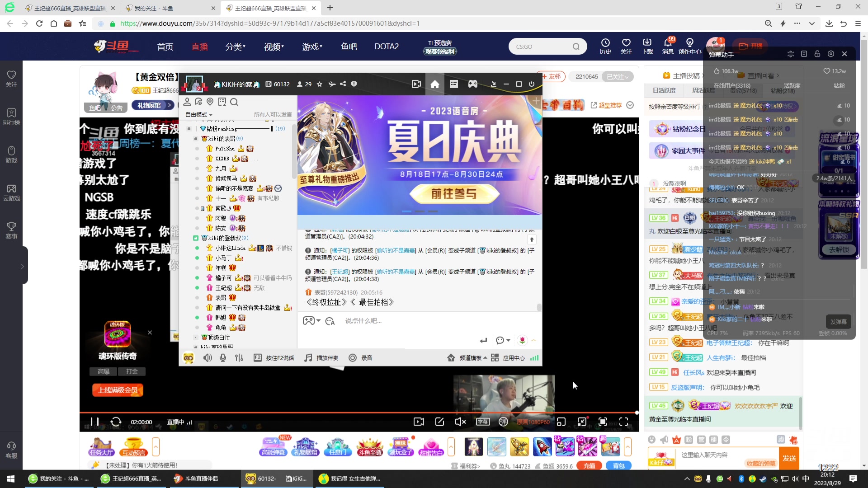This screenshot has height=488, width=868.
Task: Open the 鱼吧 navigation item
Action: point(349,47)
